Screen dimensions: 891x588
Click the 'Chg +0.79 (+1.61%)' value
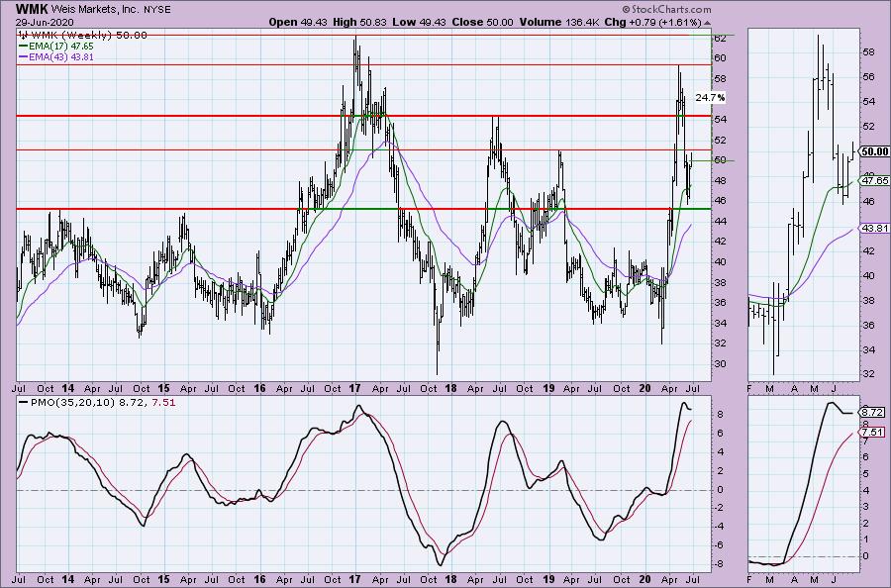pos(653,22)
